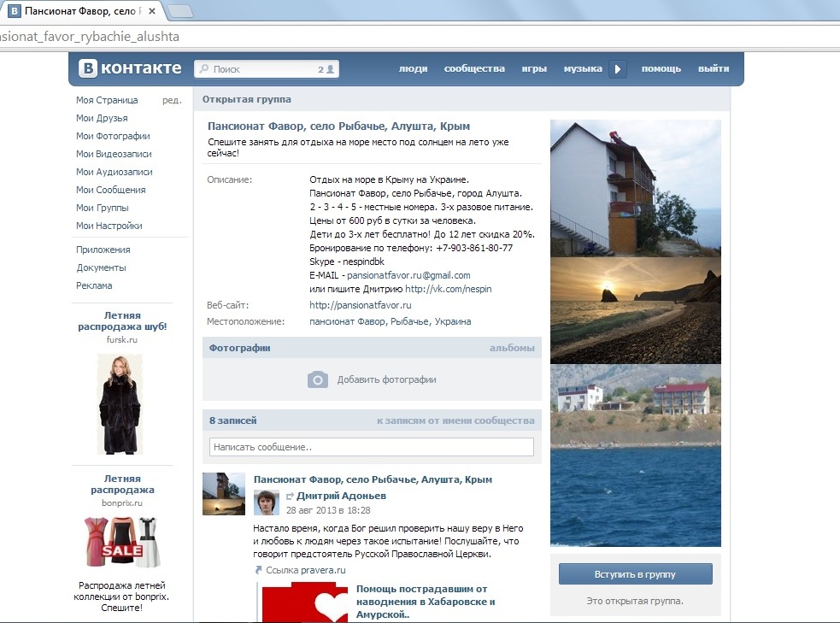This screenshot has height=623, width=840.
Task: Go to 'Мои Настройки' in sidebar
Action: pos(109,226)
